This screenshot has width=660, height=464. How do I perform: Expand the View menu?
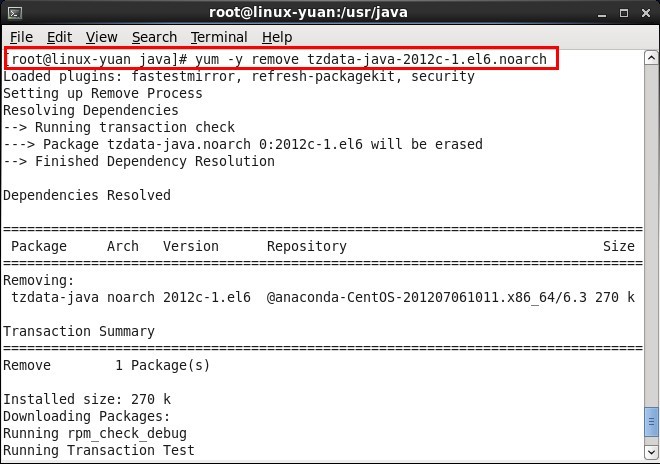(101, 37)
